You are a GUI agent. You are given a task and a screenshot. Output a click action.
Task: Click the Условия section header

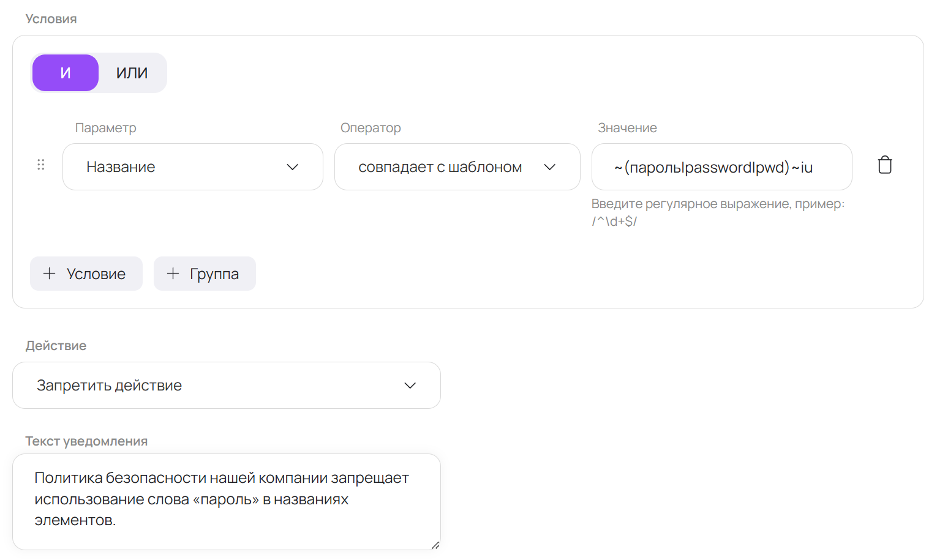[x=51, y=18]
